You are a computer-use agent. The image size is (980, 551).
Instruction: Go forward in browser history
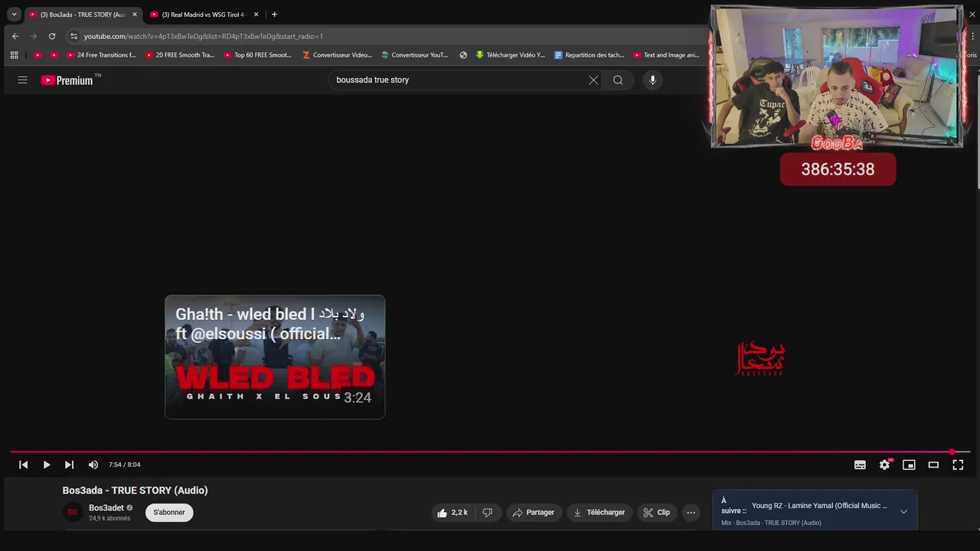coord(34,36)
